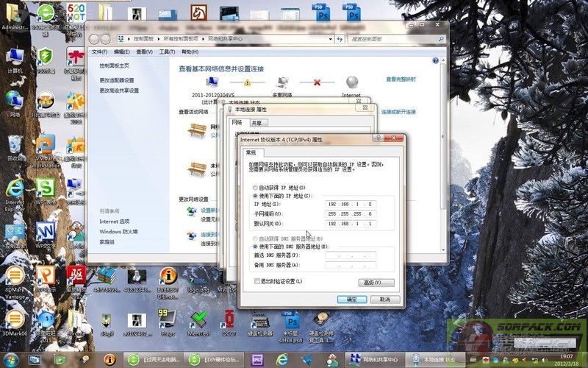
Task: Click the red X connection error icon
Action: tap(318, 82)
